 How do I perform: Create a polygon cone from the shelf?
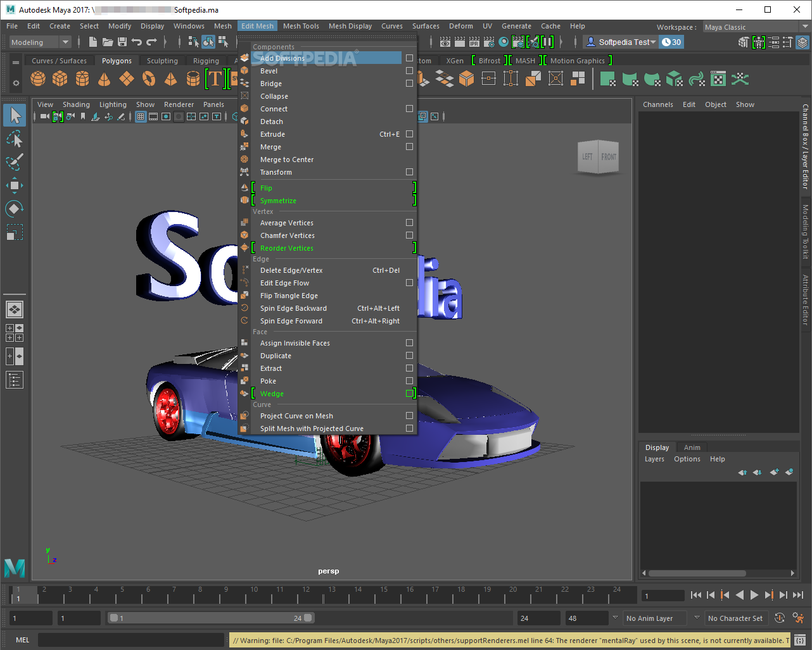pos(105,79)
